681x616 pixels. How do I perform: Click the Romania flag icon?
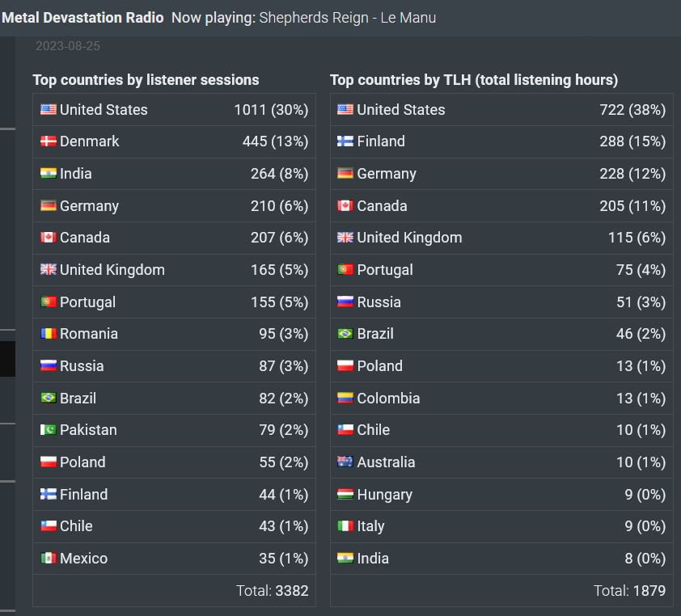point(49,333)
